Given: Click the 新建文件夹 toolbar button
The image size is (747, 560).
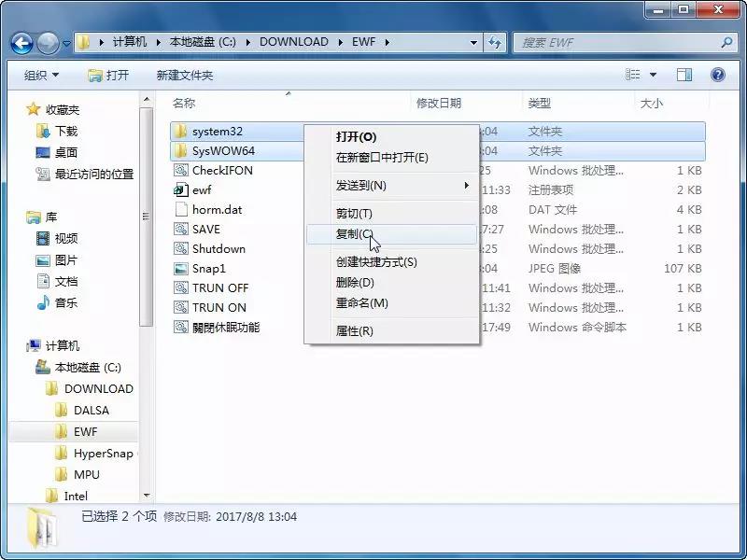Looking at the screenshot, I should 184,75.
